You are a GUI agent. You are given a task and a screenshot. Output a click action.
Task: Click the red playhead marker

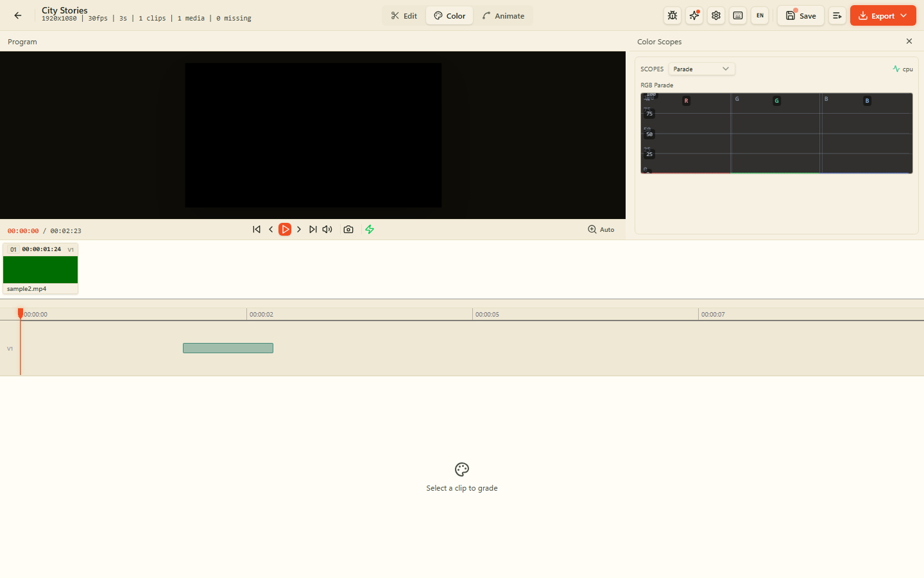click(x=21, y=313)
